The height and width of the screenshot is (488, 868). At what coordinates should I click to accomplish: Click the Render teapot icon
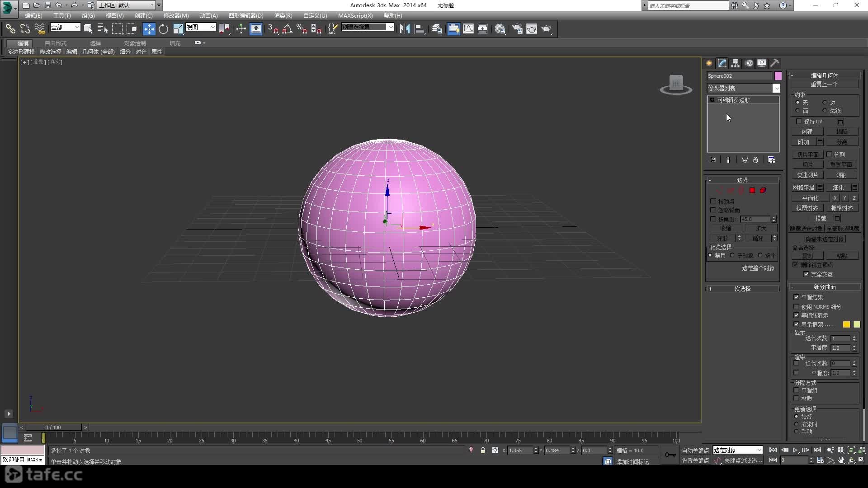click(x=546, y=29)
